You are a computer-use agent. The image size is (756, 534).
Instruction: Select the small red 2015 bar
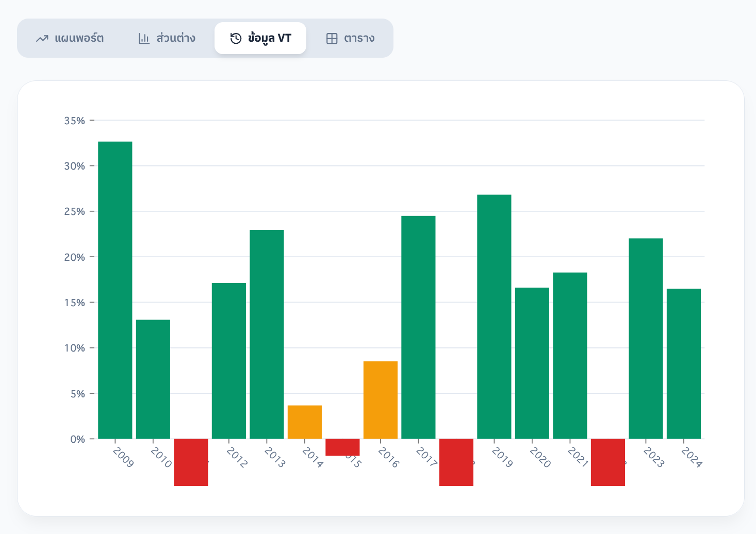point(342,447)
